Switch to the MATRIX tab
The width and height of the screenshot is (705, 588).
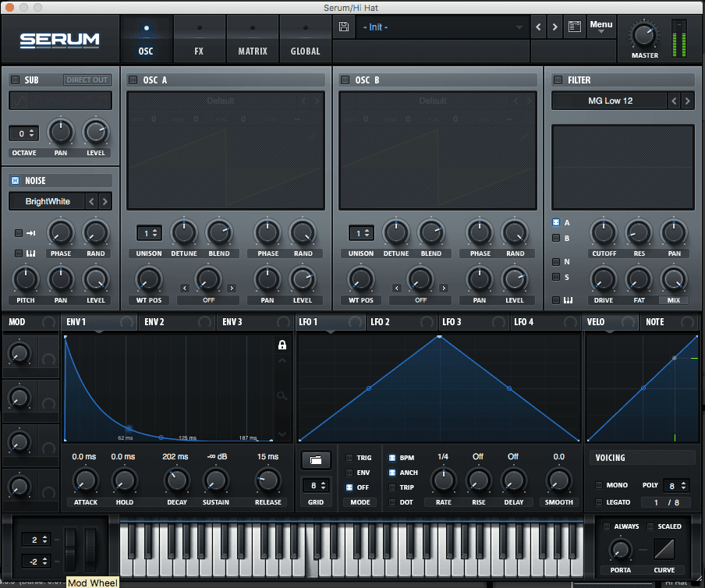tap(252, 39)
